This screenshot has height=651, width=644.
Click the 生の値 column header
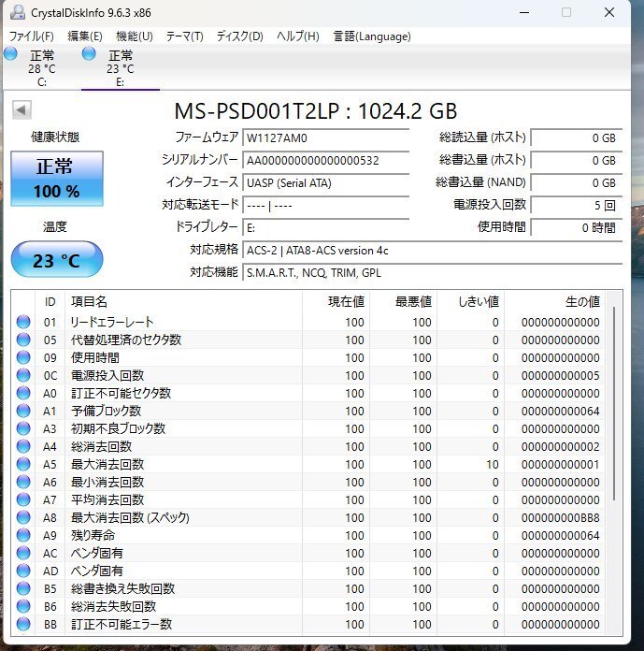pos(554,301)
